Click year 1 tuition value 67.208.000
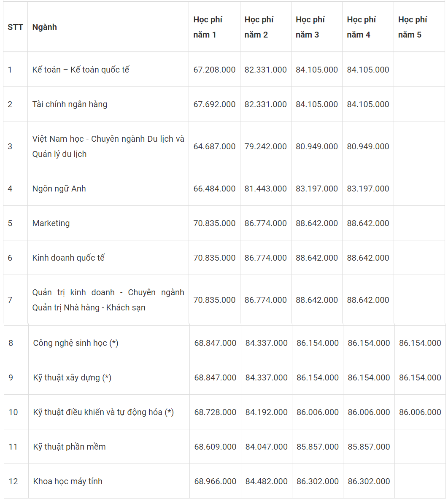The height and width of the screenshot is (504, 448). click(x=214, y=70)
